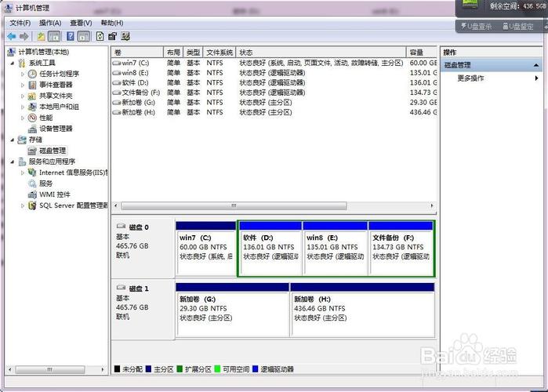Viewport: 548px width, 392px height.
Task: Open 事件查看器 in the left tree
Action: point(55,85)
